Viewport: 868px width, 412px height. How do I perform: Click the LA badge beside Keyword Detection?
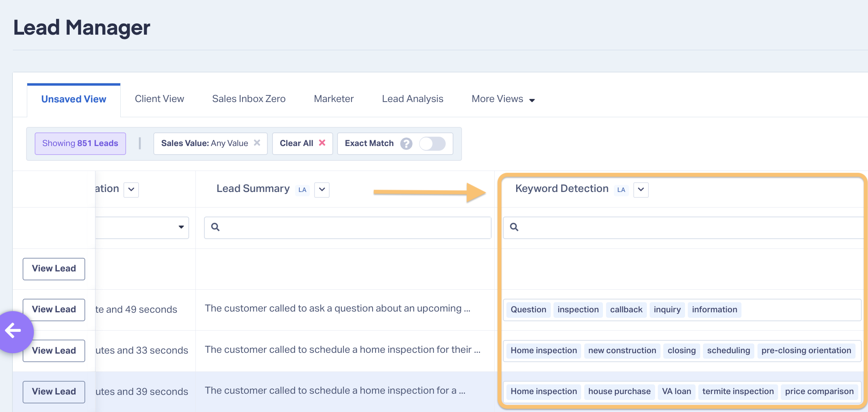(621, 190)
